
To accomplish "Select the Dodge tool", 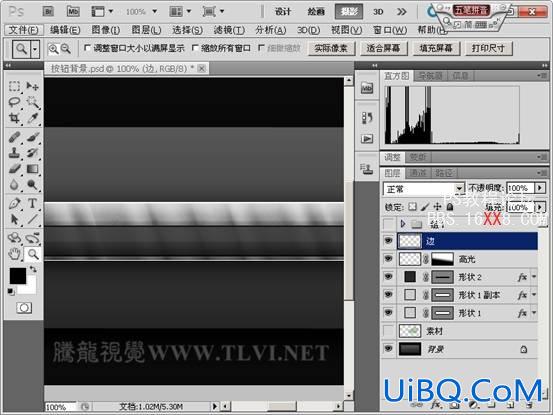I will [x=32, y=184].
